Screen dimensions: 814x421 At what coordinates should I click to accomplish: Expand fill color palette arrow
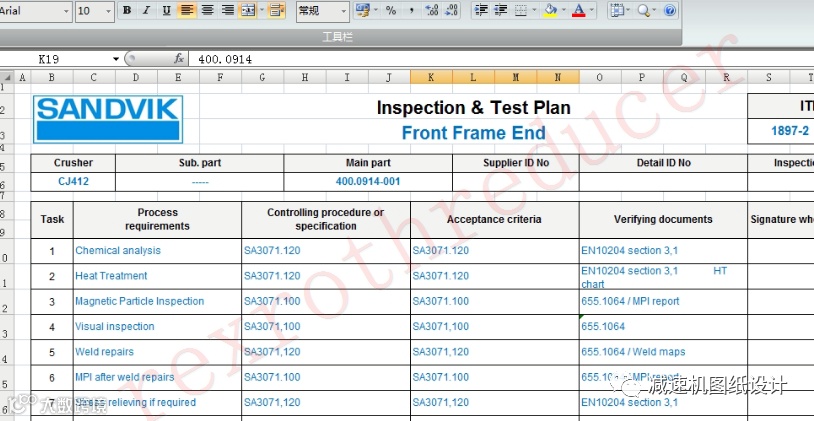pyautogui.click(x=563, y=10)
